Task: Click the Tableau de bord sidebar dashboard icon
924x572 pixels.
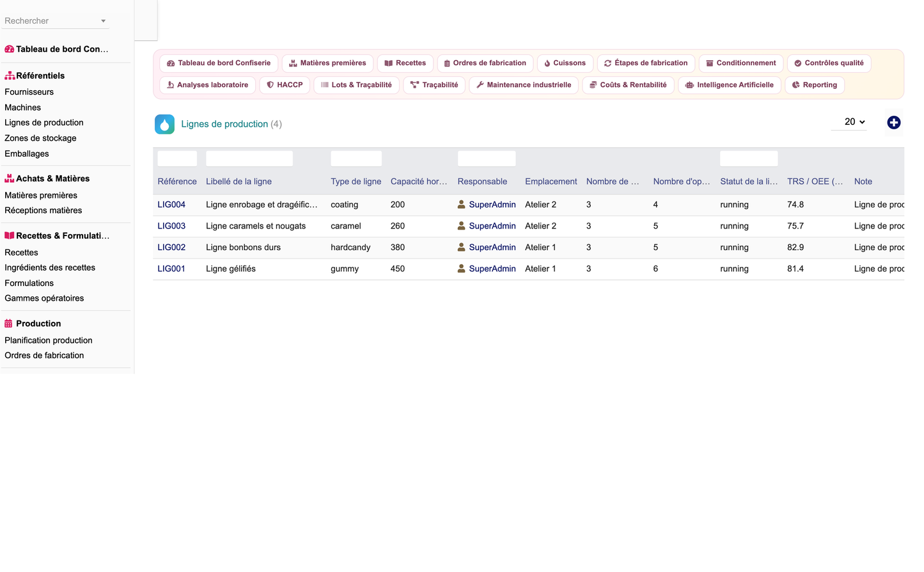Action: 9,49
